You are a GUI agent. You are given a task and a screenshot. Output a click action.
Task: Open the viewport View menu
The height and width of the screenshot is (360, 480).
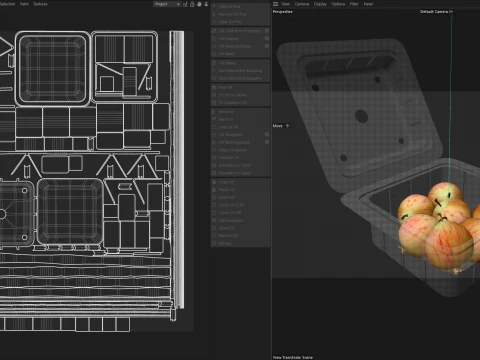pyautogui.click(x=286, y=4)
